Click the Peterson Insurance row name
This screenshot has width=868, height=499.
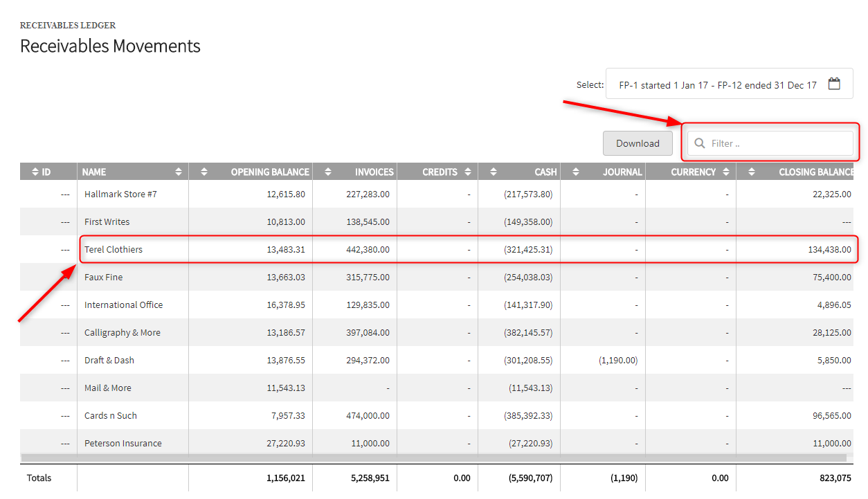click(123, 443)
